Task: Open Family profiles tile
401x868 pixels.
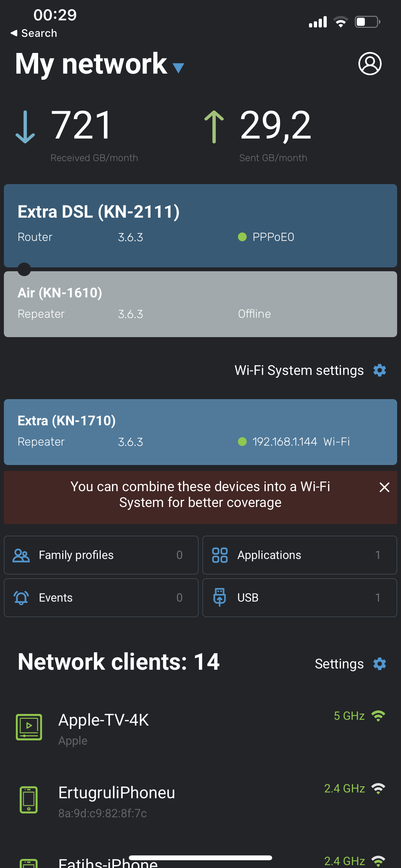Action: [x=101, y=555]
